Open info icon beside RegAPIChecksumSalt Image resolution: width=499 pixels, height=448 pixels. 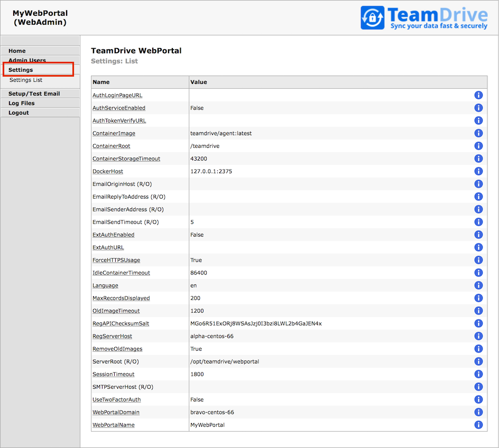click(478, 323)
